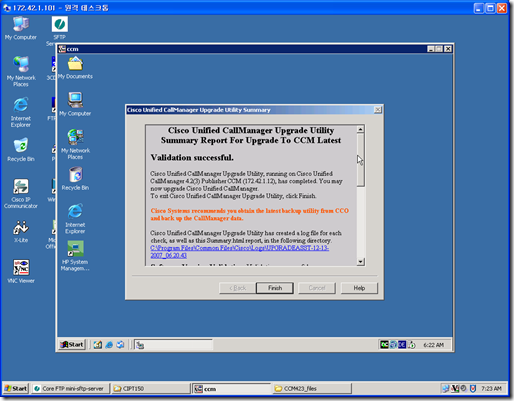Open the local Windows Start menu

[x=16, y=388]
